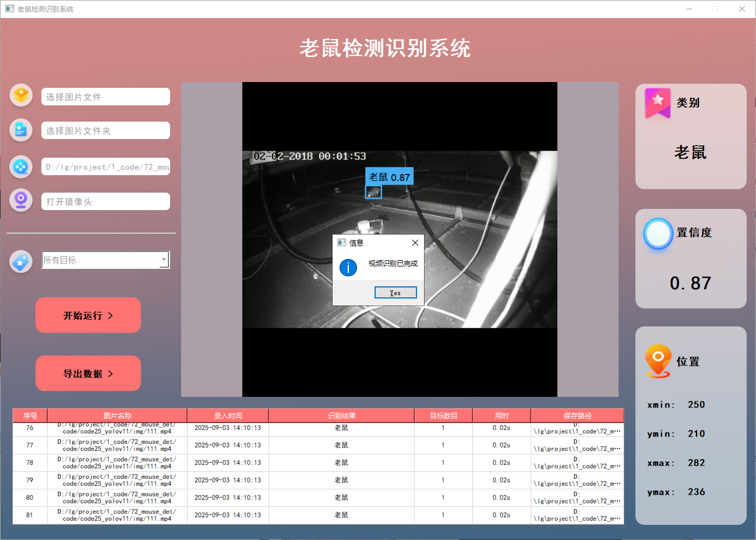Viewport: 756px width, 540px height.
Task: Click the 开始运行 button
Action: click(88, 315)
